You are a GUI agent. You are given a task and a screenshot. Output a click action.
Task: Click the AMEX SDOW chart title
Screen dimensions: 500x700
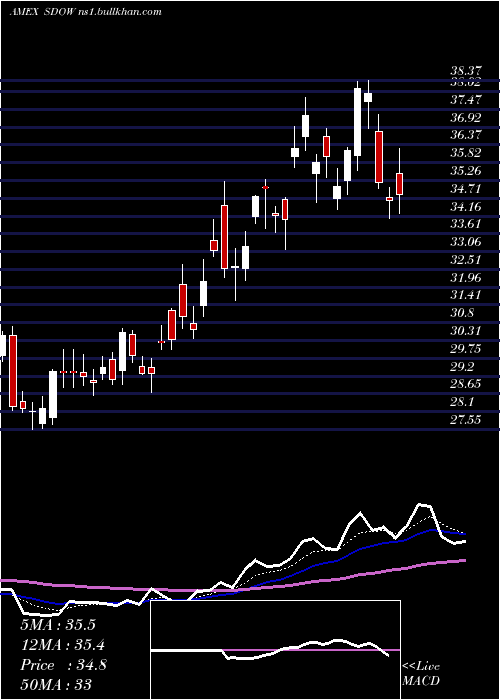(x=85, y=12)
